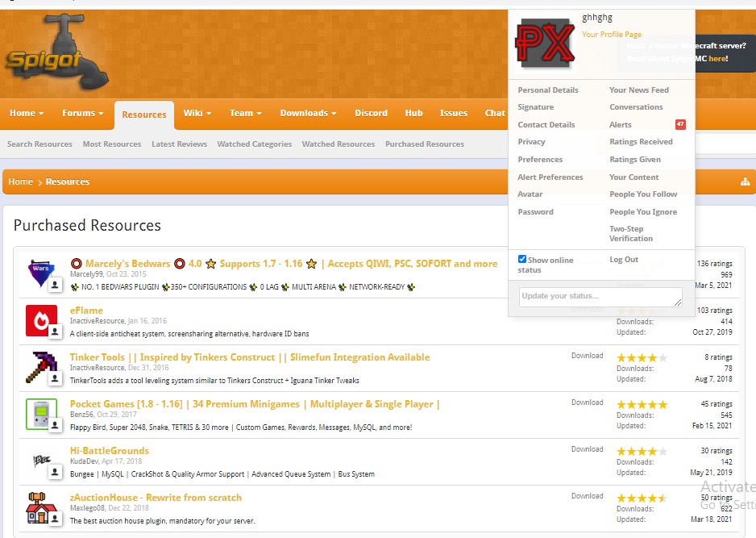This screenshot has height=538, width=756.
Task: Click Log Out
Action: pos(624,259)
